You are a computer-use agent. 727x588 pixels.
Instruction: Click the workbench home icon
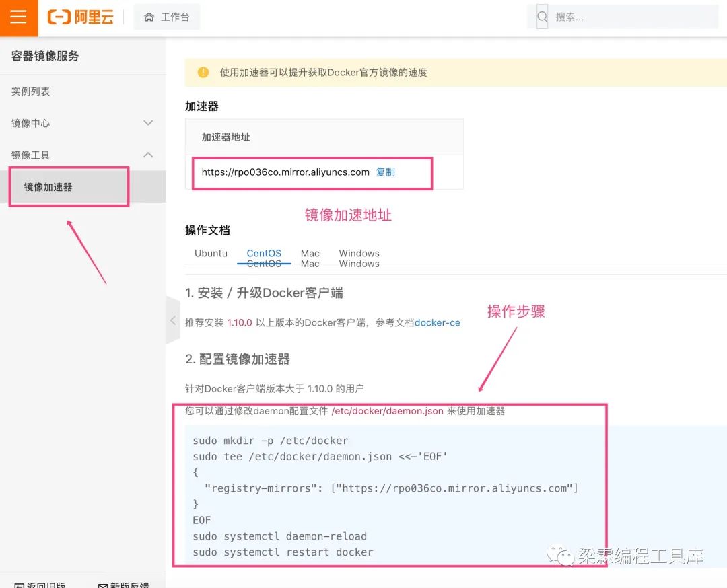point(149,17)
